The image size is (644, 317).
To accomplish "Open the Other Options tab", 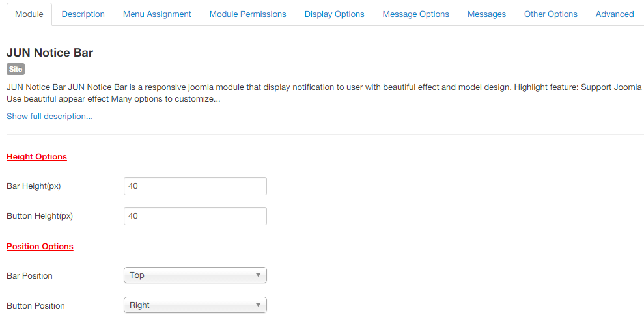I will click(551, 14).
